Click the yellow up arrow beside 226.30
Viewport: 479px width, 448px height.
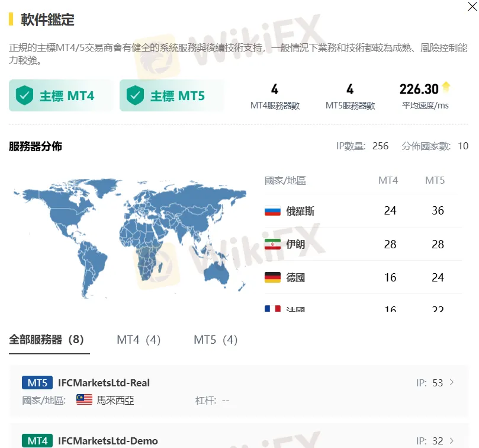pyautogui.click(x=446, y=87)
